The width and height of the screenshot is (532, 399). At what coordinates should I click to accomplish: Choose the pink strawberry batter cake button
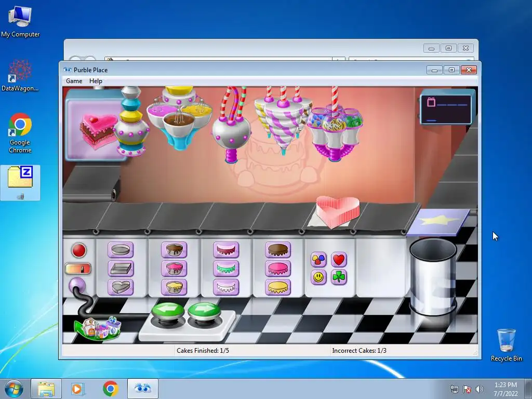coord(174,269)
